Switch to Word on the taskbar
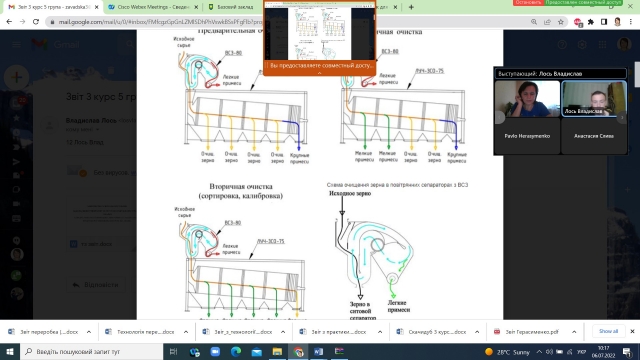This screenshot has width=640, height=360. (319, 351)
